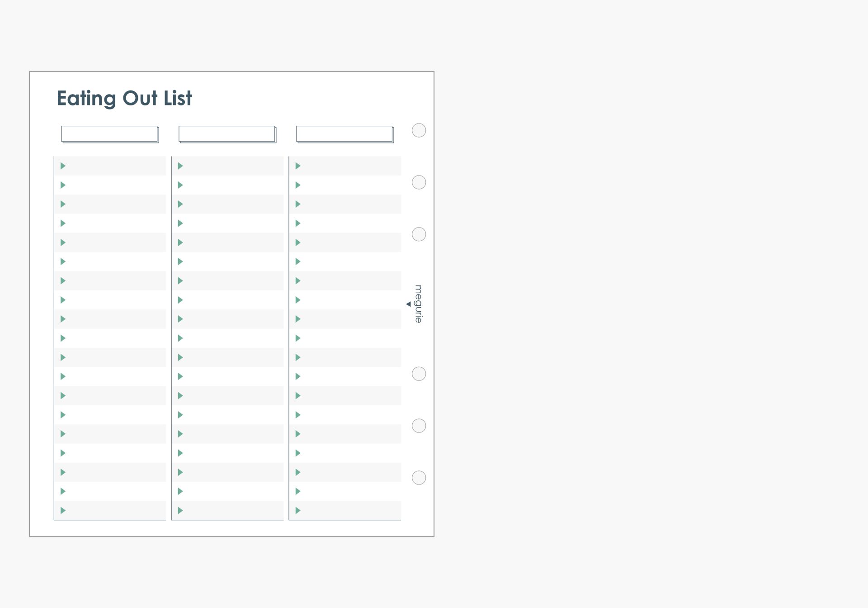The height and width of the screenshot is (608, 868).
Task: Click the "megurie" brand logo text
Action: coord(419,304)
